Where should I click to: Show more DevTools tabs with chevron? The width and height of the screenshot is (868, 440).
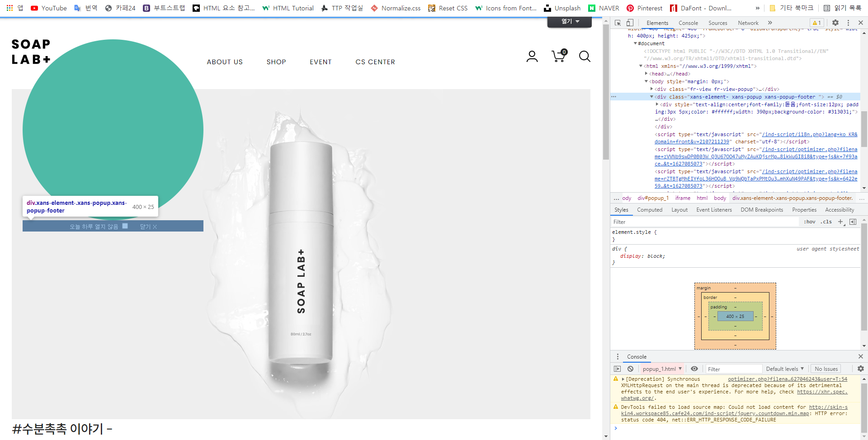(770, 23)
